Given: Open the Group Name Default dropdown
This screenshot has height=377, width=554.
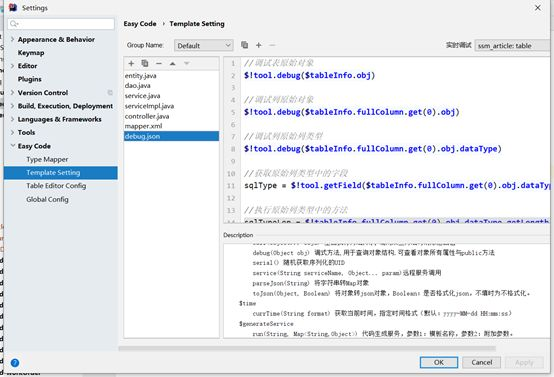Looking at the screenshot, I should 204,45.
